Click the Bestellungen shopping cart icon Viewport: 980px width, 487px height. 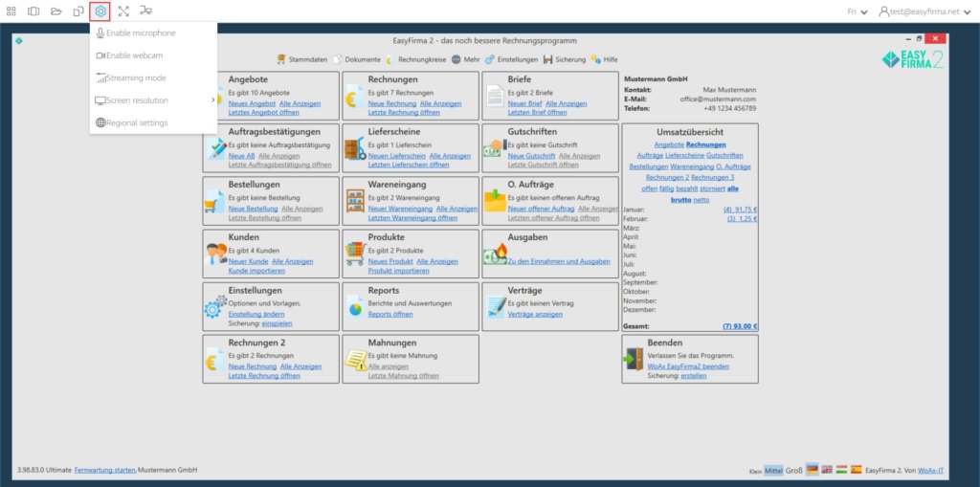click(x=214, y=202)
